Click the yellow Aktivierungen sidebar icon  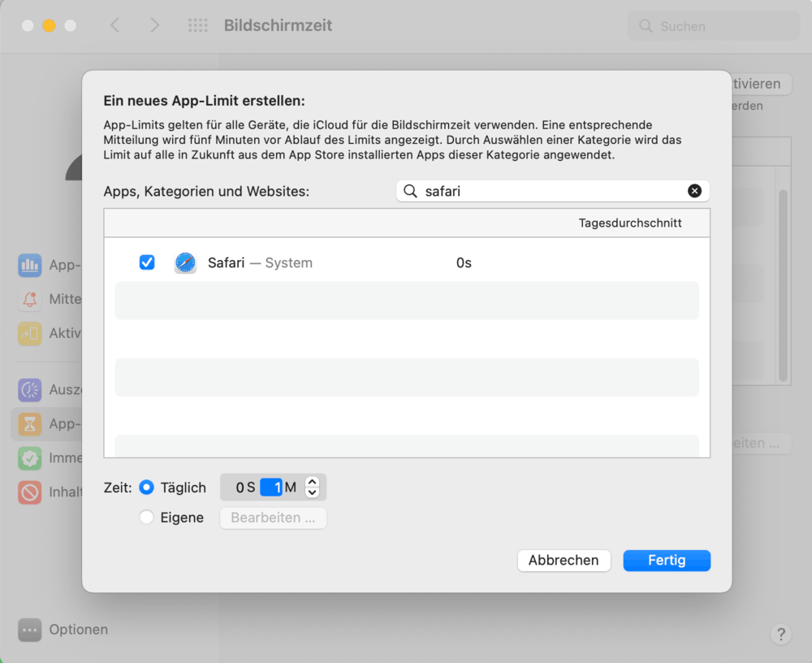click(x=30, y=333)
